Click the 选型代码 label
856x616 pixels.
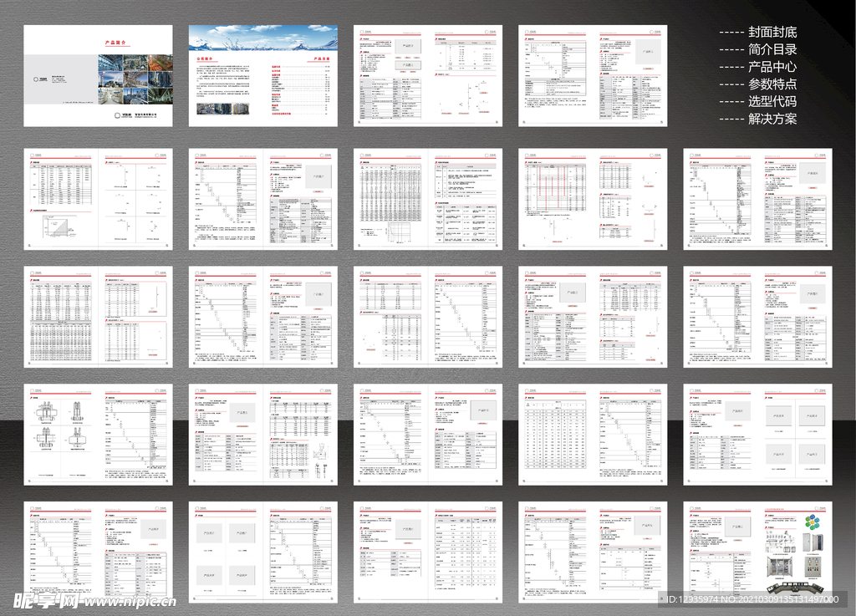(772, 101)
